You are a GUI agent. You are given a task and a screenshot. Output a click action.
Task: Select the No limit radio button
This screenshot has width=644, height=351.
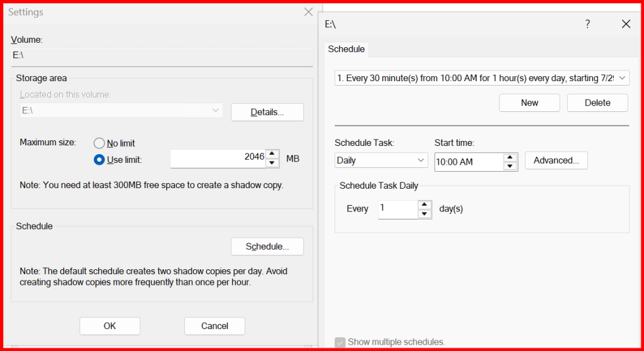99,143
